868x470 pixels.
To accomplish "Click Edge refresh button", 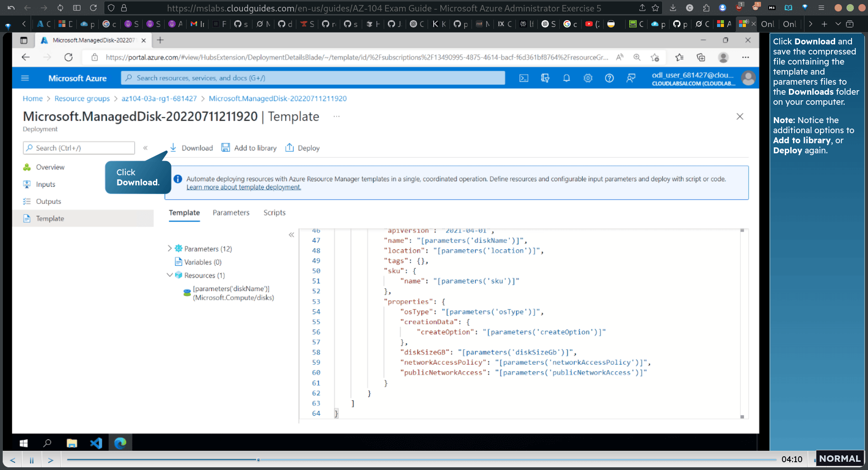I will [69, 57].
